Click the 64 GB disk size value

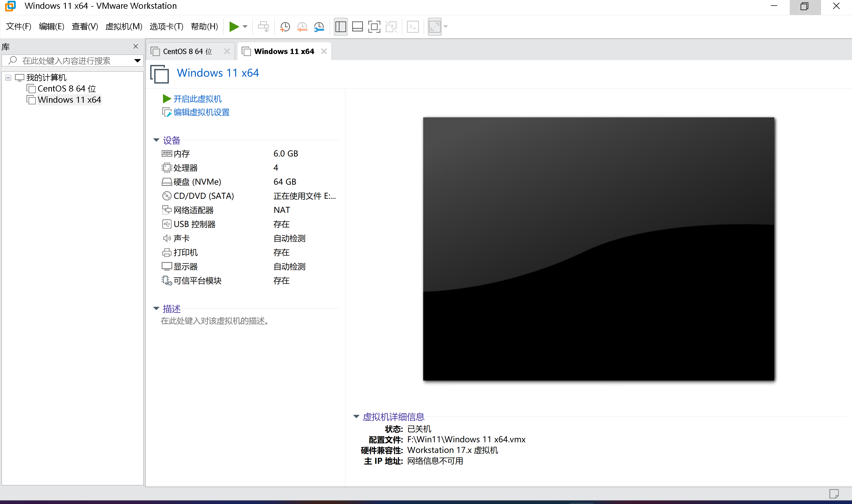click(285, 182)
